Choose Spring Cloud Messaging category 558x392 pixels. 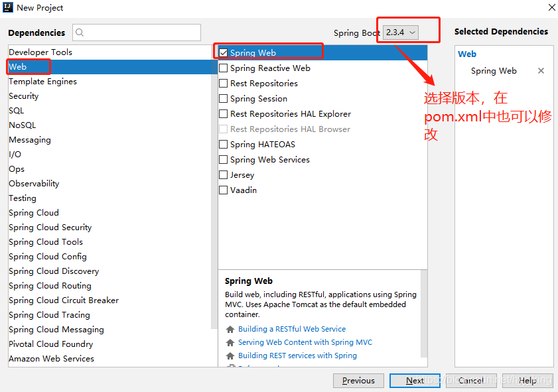(110, 330)
